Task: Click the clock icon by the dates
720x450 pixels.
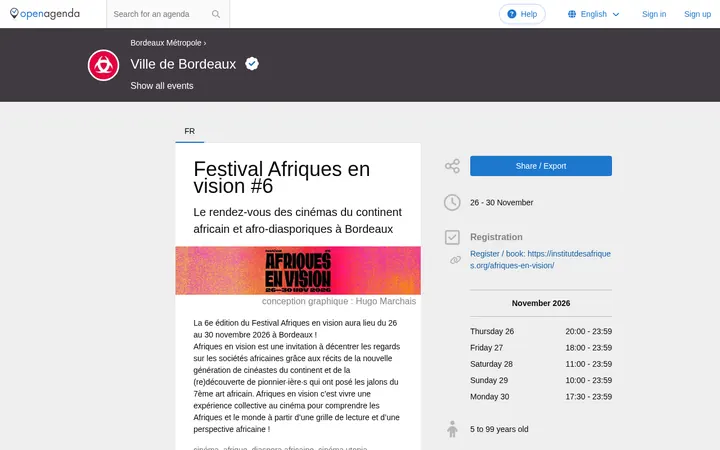Action: tap(452, 202)
